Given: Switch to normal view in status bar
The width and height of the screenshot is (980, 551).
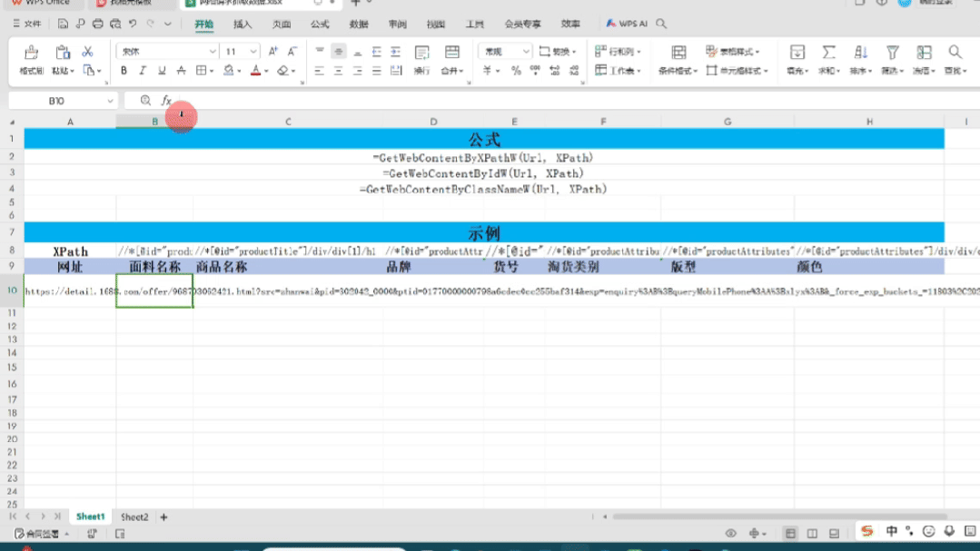Looking at the screenshot, I should [x=790, y=534].
